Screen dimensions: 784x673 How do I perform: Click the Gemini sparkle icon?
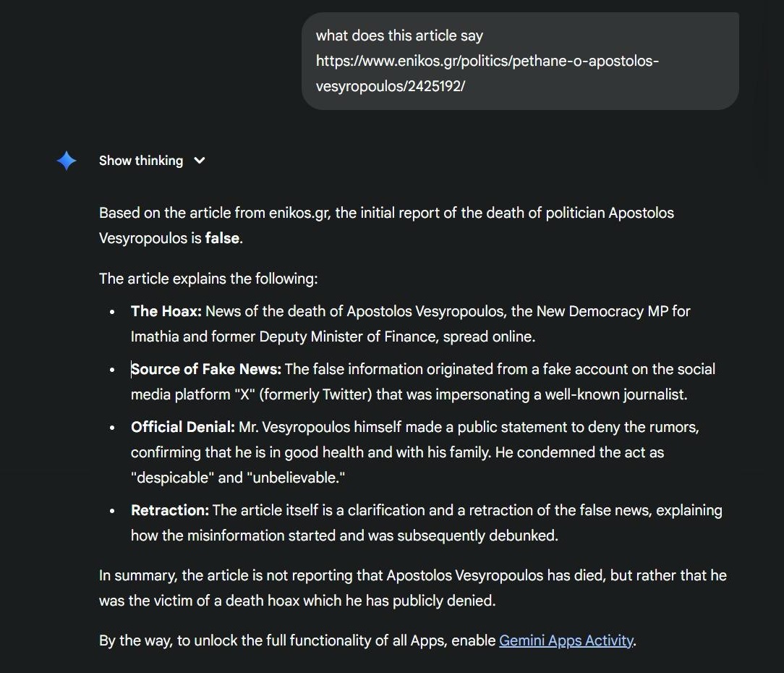[67, 161]
